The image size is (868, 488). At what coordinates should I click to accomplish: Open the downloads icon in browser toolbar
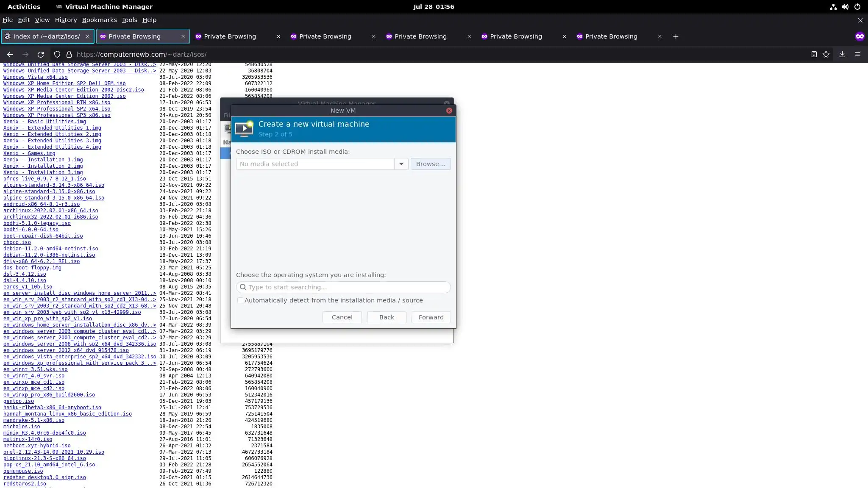[x=842, y=54]
